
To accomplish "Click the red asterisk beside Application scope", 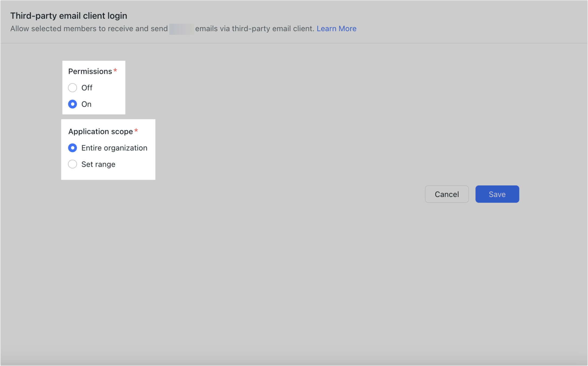I will pos(136,131).
